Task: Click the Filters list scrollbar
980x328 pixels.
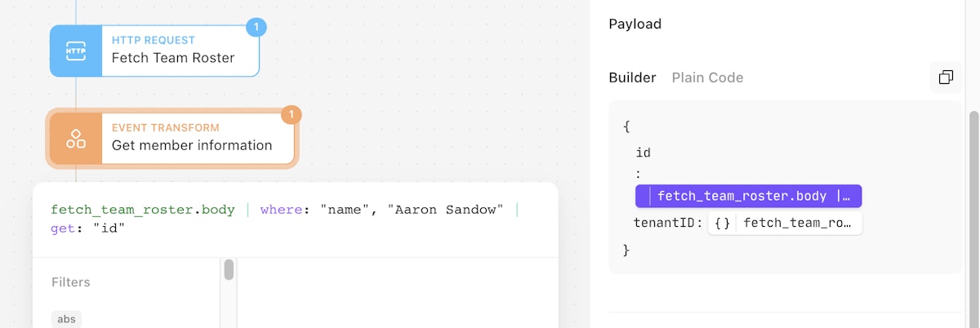Action: point(229,270)
